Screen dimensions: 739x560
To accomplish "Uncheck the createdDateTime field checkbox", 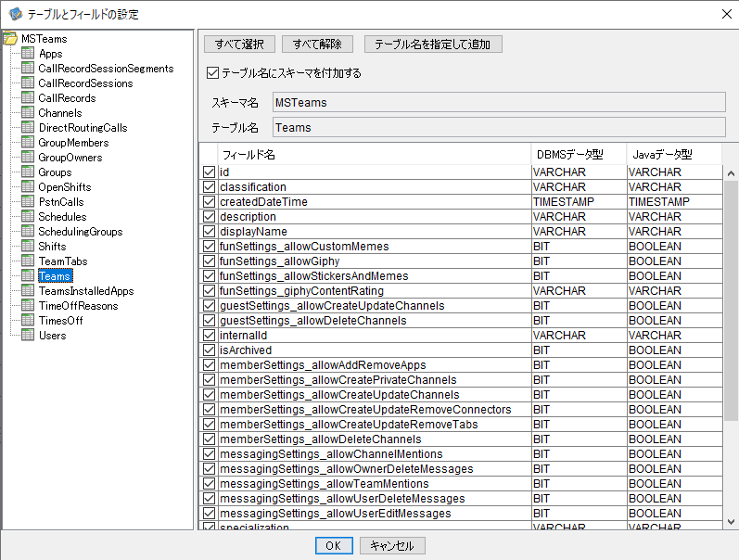I will pos(209,202).
